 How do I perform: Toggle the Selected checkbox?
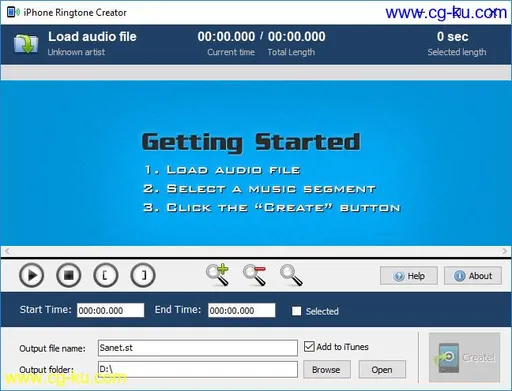pos(296,311)
